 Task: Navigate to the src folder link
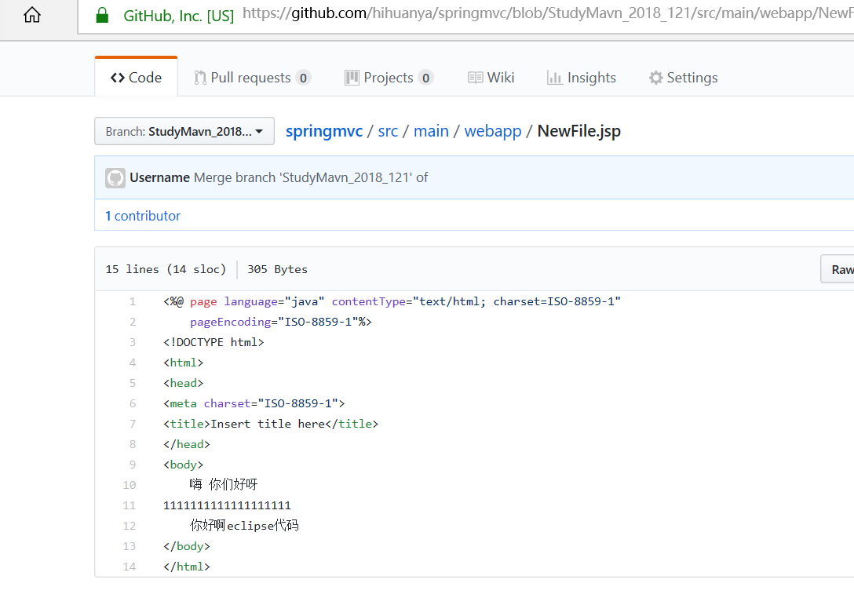coord(388,131)
